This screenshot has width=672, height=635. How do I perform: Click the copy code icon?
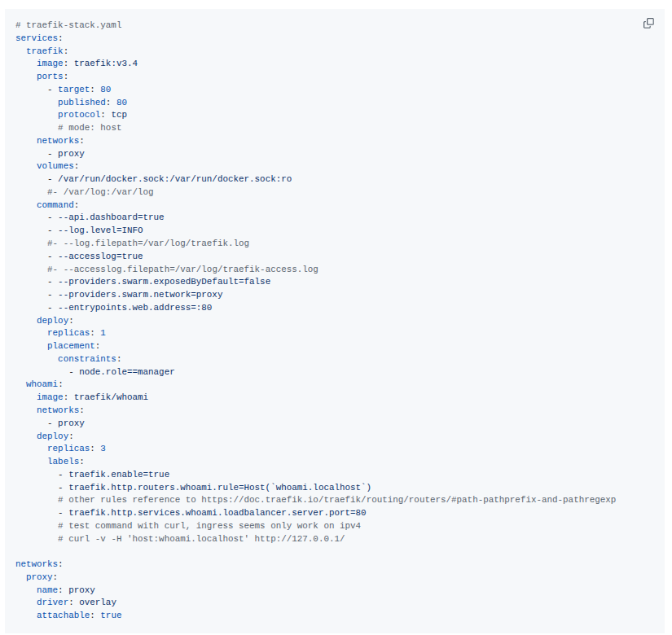(x=648, y=23)
